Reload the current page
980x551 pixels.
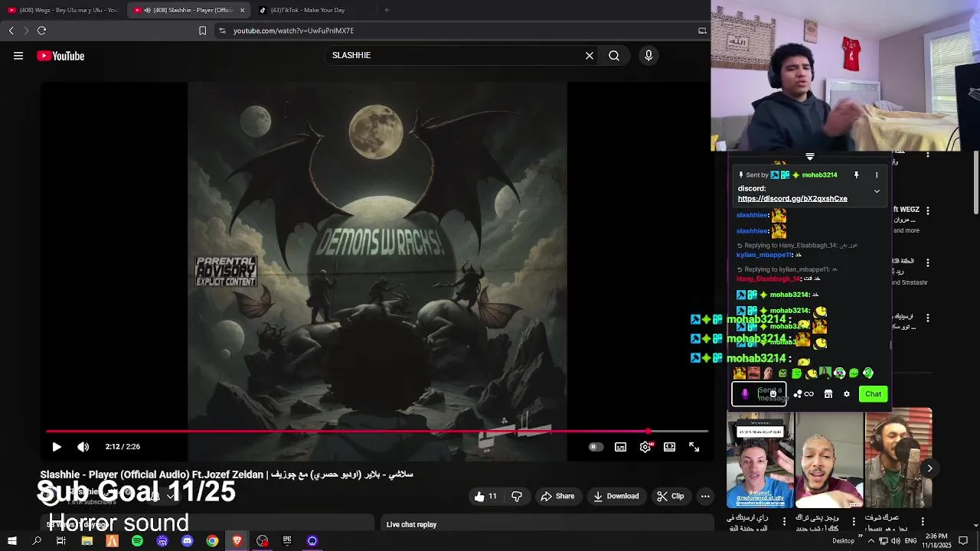click(x=42, y=31)
